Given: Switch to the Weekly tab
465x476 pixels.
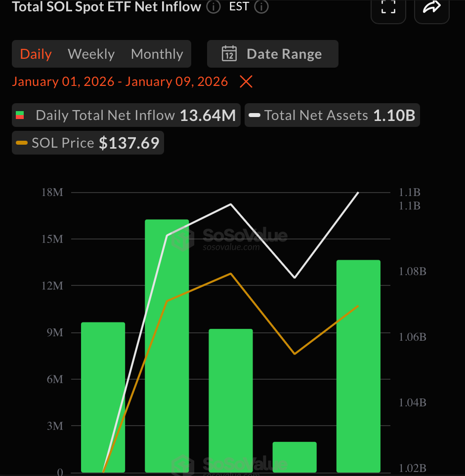Looking at the screenshot, I should (91, 54).
